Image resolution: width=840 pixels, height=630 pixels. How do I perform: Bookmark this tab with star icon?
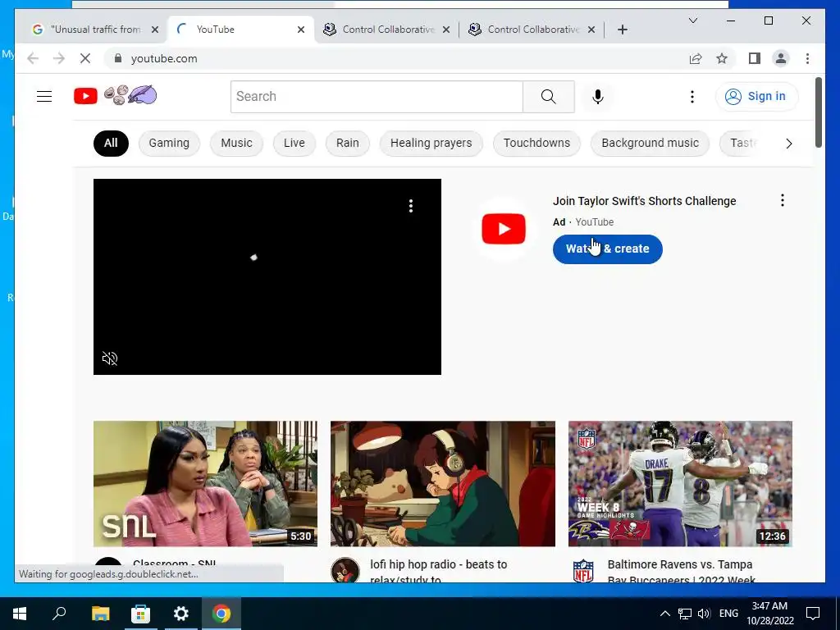point(722,58)
